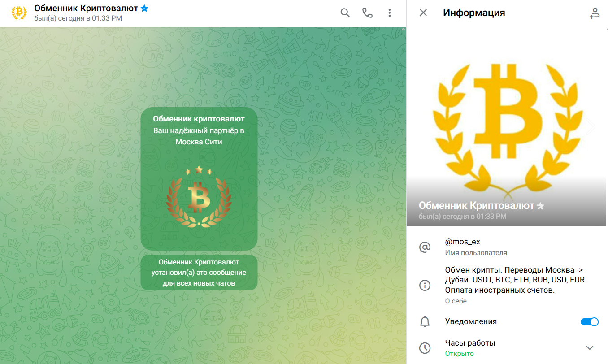Click the Открыто status text
This screenshot has width=608, height=364.
[459, 353]
